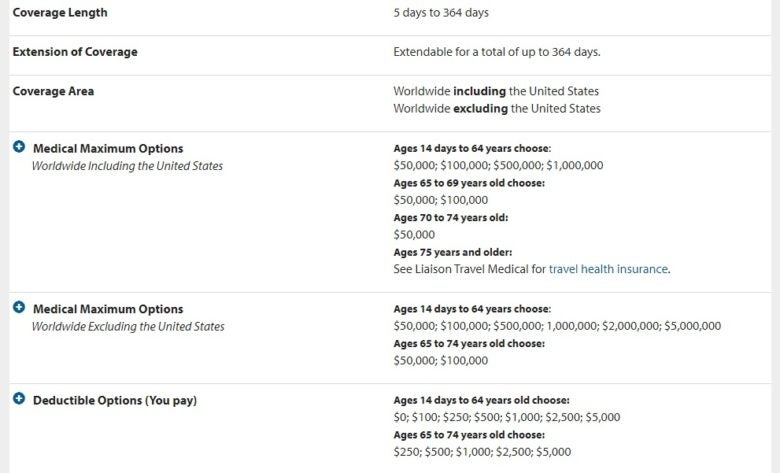Click the Extendable for a total text

click(497, 52)
